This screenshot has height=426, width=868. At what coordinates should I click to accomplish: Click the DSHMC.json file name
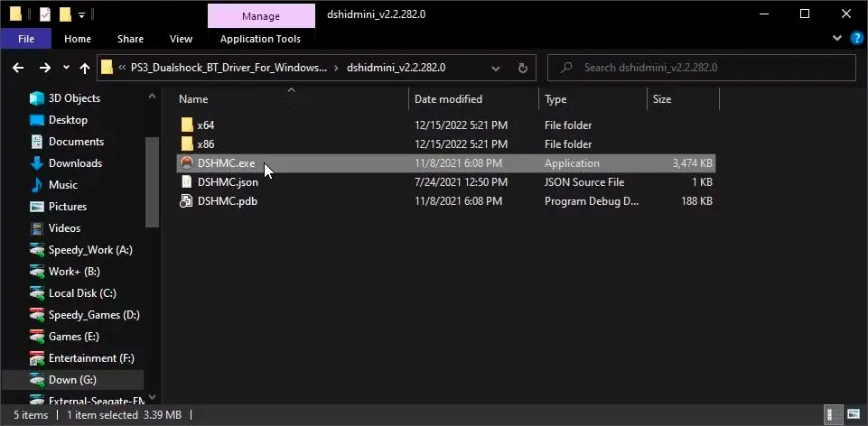[x=228, y=182]
